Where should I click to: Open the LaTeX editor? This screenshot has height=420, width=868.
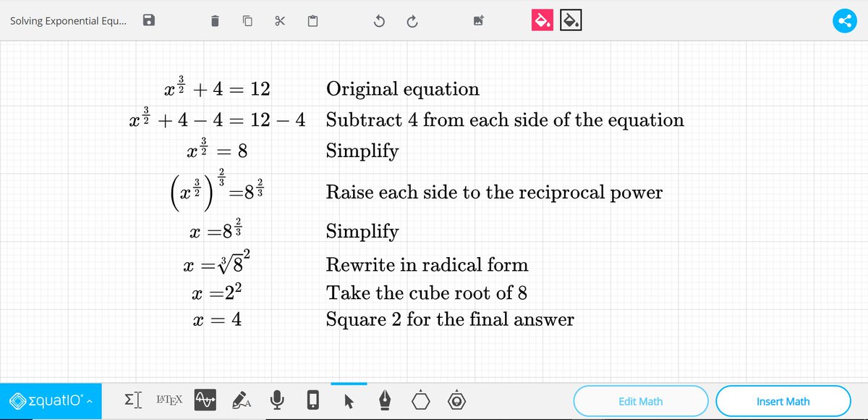[x=169, y=400]
